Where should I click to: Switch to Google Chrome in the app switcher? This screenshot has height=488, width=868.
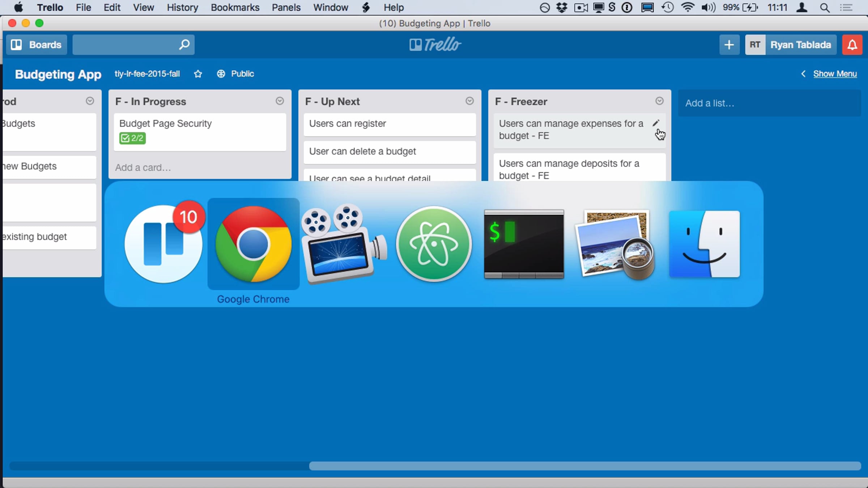click(x=253, y=244)
